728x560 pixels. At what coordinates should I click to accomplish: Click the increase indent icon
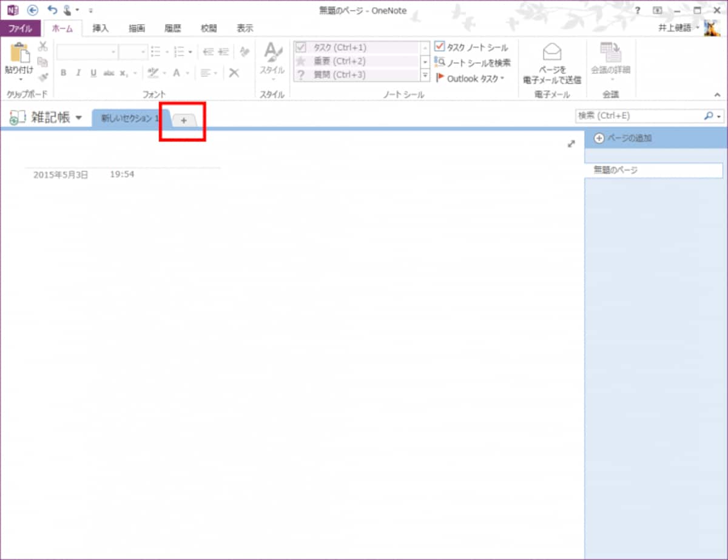click(x=224, y=52)
